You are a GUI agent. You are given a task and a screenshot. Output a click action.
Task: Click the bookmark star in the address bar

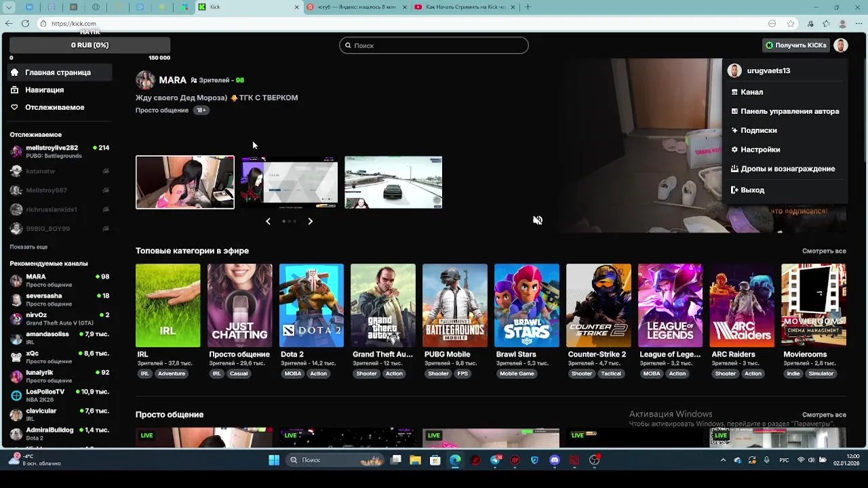[791, 24]
